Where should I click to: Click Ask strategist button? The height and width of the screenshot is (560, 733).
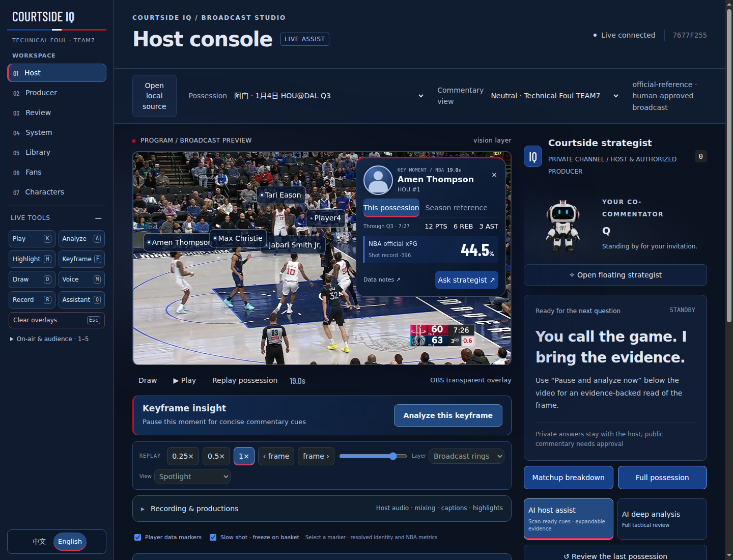pos(466,280)
